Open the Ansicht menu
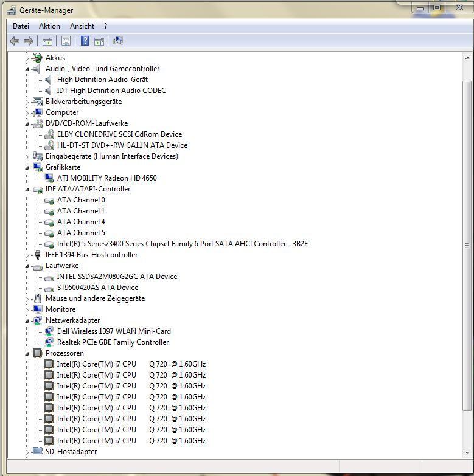474x476 pixels. tap(82, 26)
